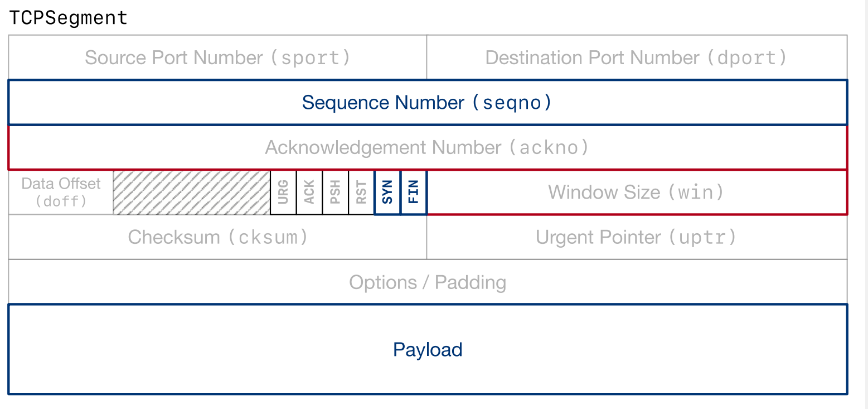The image size is (868, 409).
Task: Click the ACK flag box
Action: click(x=309, y=193)
